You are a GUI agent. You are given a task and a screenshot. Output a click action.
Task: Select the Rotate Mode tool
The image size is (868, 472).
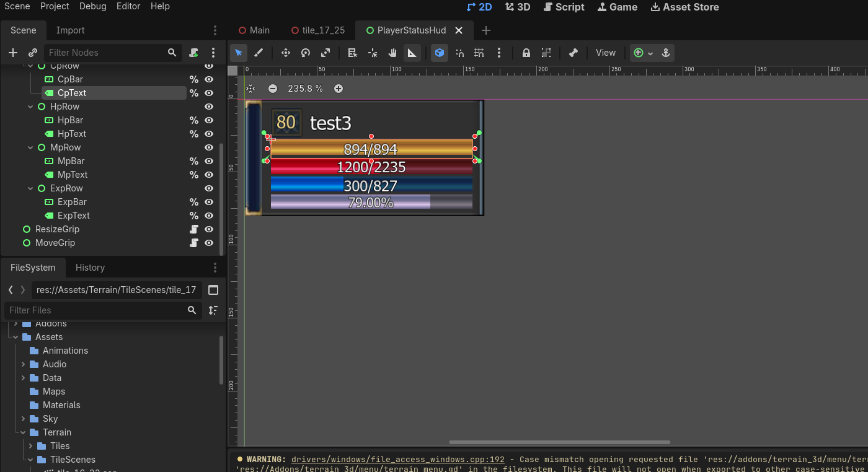(306, 53)
